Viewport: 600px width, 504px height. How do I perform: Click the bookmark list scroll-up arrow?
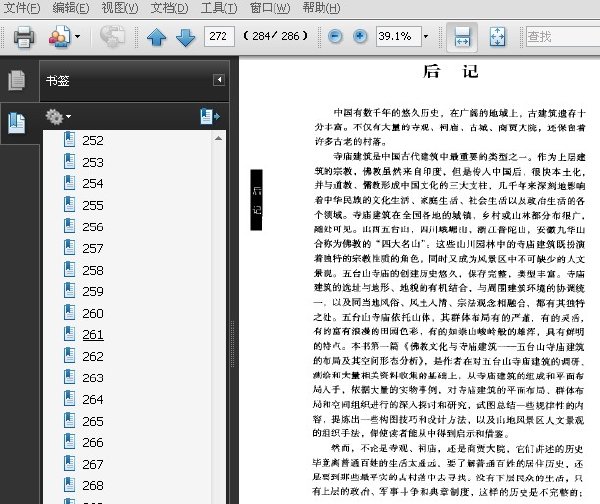click(x=218, y=138)
